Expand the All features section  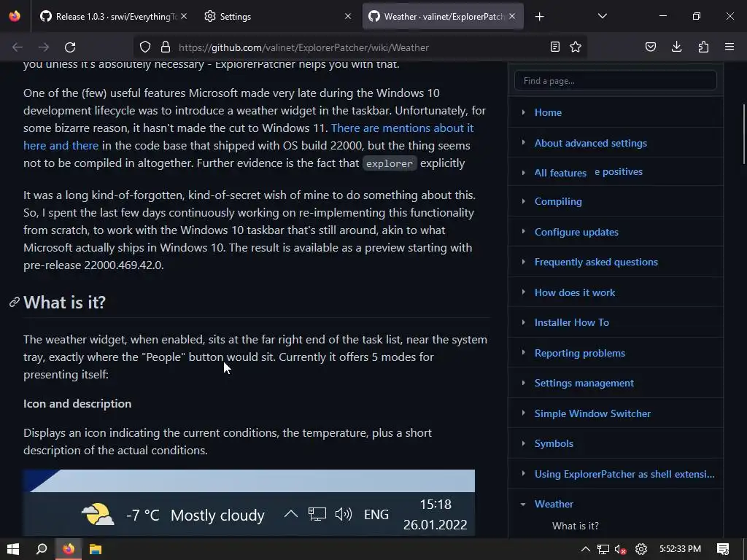[x=524, y=173]
